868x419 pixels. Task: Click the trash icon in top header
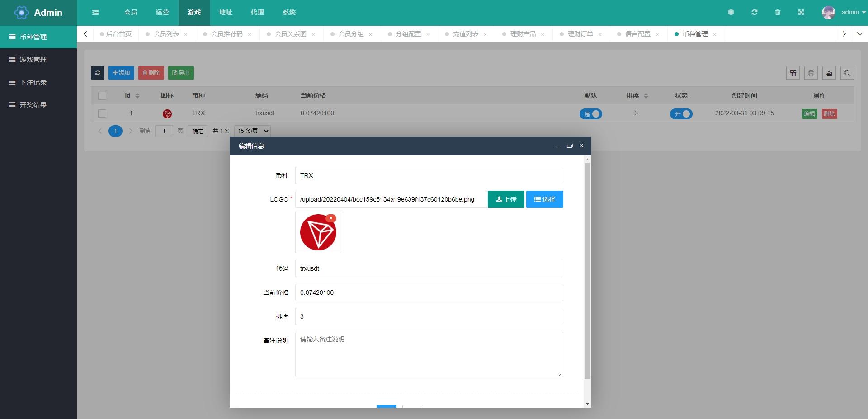click(x=778, y=12)
